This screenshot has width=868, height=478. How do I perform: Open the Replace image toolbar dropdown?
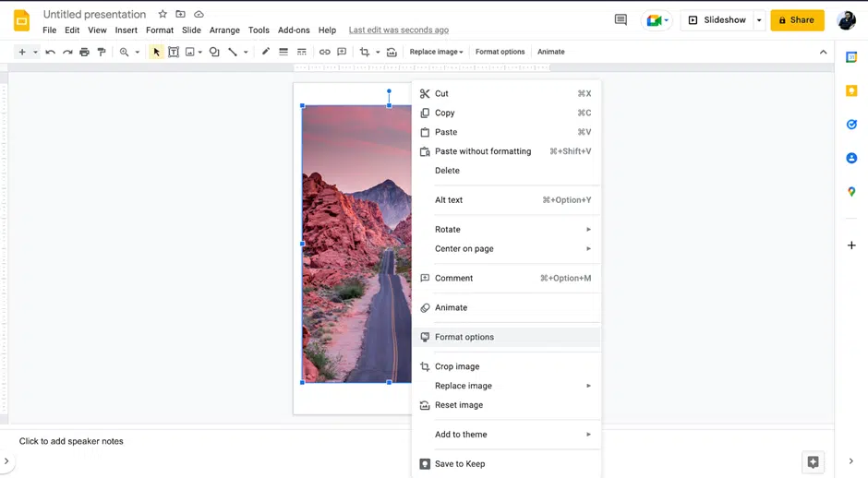tap(436, 53)
